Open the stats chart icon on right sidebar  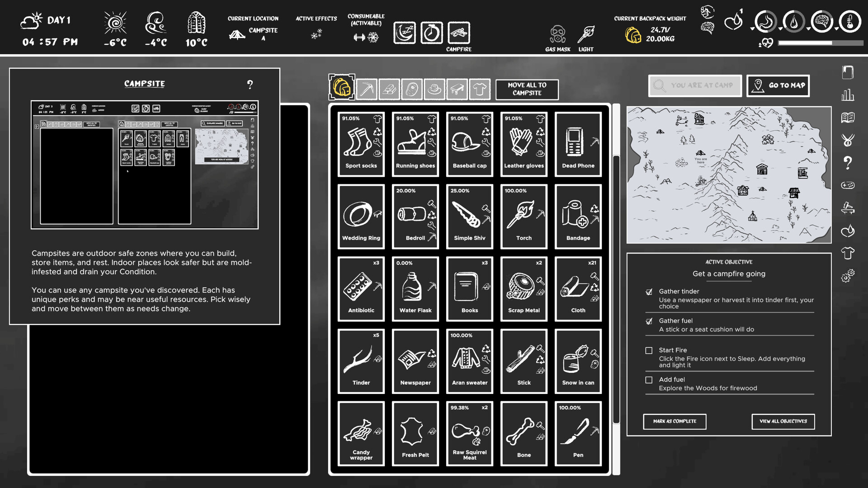pos(848,96)
